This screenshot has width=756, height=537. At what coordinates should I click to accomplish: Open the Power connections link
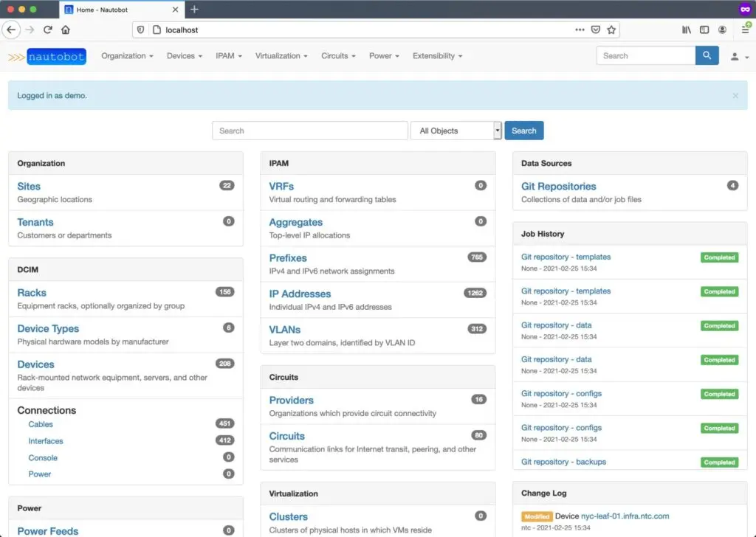click(x=40, y=474)
